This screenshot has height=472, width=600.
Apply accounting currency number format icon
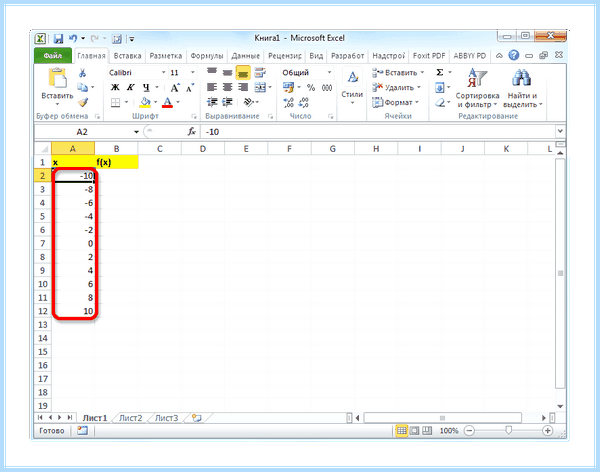point(289,88)
